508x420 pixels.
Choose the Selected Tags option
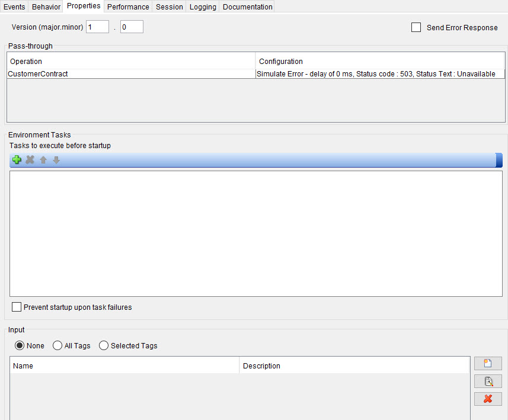pyautogui.click(x=104, y=345)
